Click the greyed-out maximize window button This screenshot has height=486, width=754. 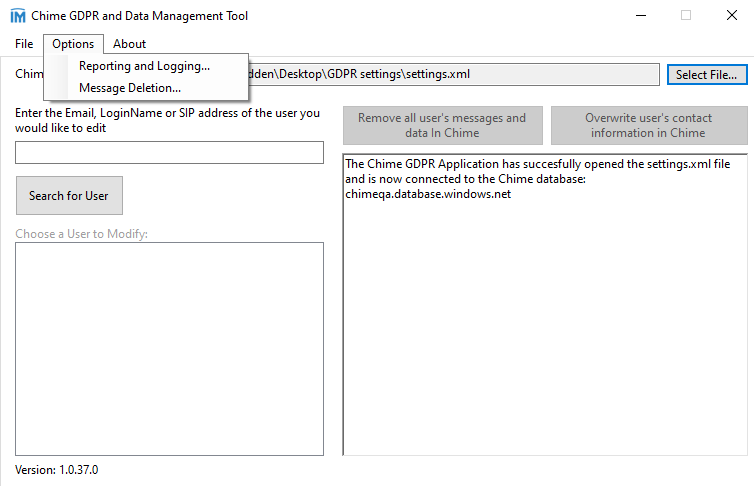coord(686,16)
